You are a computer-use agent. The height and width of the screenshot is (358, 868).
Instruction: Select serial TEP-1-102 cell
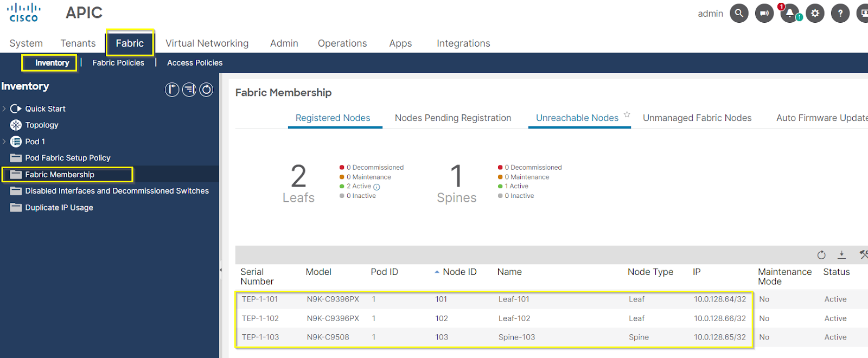(260, 318)
